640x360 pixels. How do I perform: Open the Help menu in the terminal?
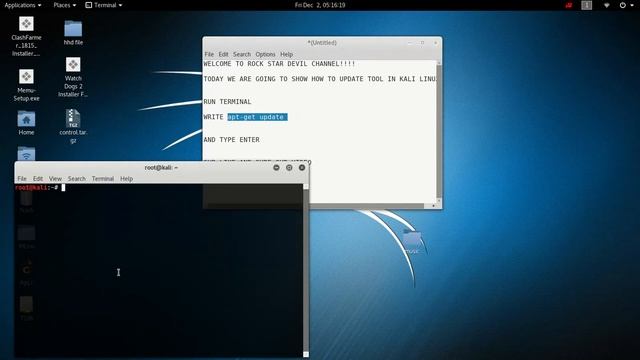pos(127,179)
